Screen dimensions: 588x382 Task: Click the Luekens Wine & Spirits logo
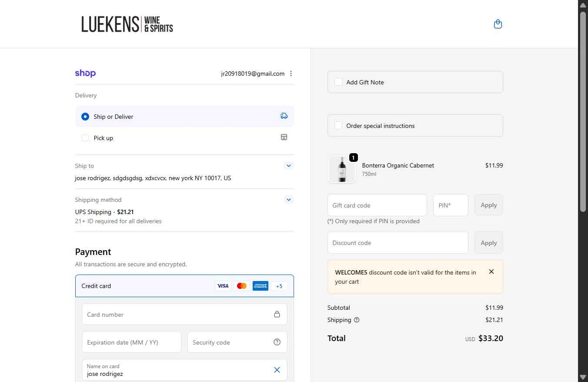127,24
